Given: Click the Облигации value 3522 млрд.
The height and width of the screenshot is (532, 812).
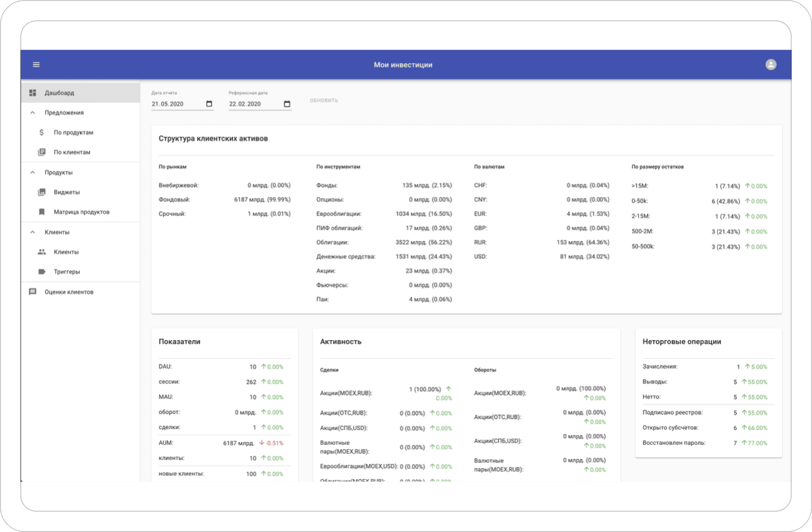Looking at the screenshot, I should click(424, 242).
